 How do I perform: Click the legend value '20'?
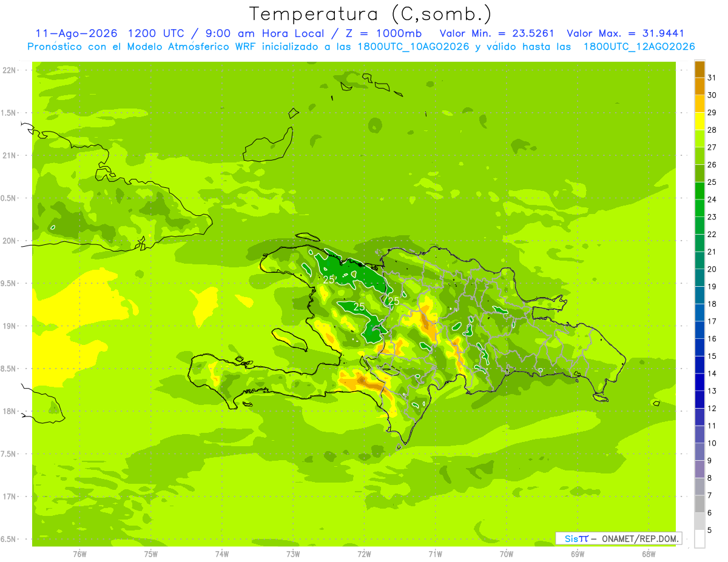coord(712,269)
